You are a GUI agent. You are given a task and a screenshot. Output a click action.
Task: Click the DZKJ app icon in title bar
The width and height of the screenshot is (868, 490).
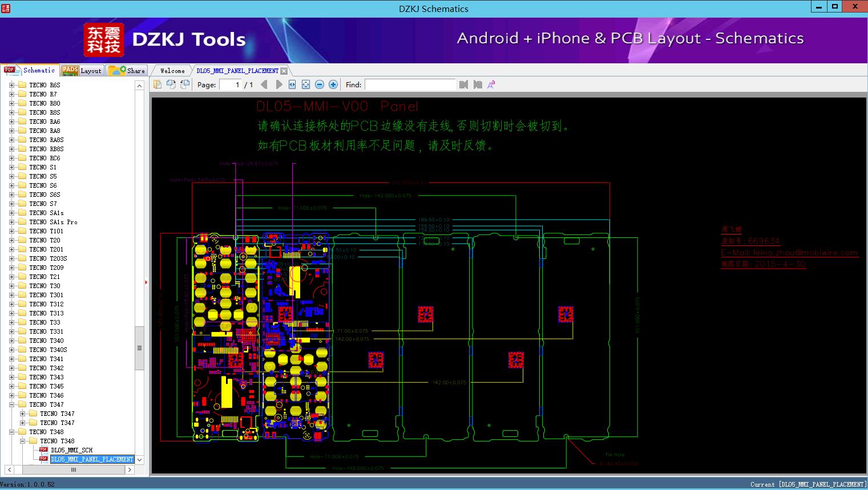[6, 8]
